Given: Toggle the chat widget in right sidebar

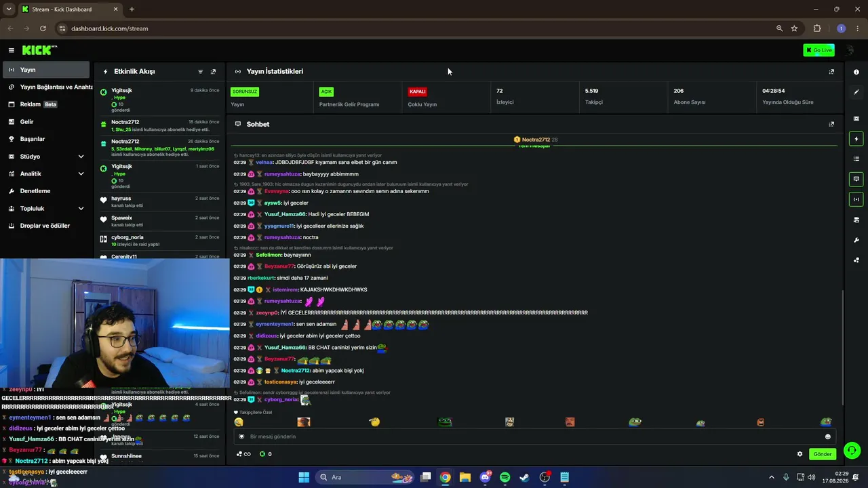Looking at the screenshot, I should pyautogui.click(x=856, y=179).
